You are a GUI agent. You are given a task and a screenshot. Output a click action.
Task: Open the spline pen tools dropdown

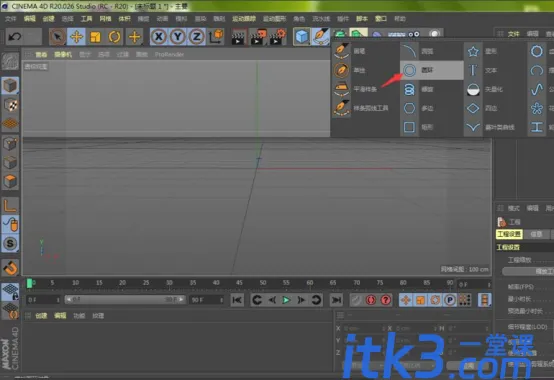(x=321, y=36)
